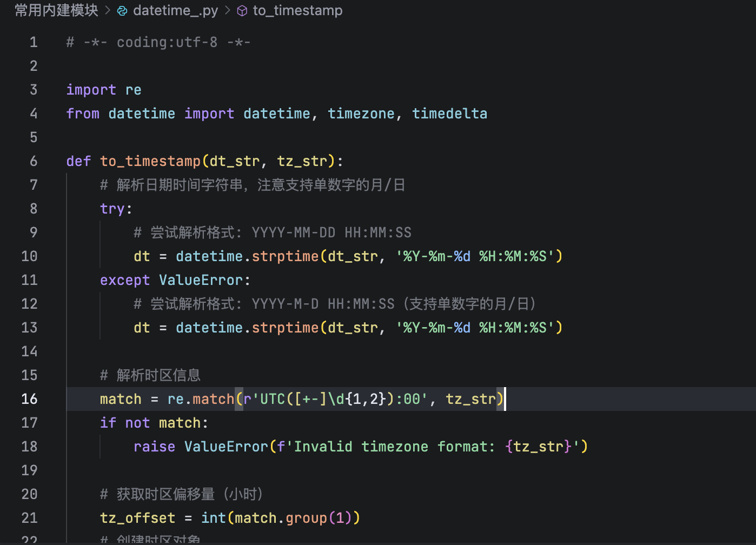The height and width of the screenshot is (545, 756).
Task: Click the Python icon beside datetime_.py
Action: tap(121, 10)
